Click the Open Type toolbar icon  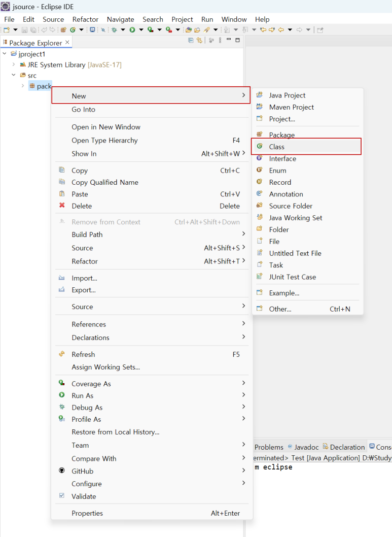[188, 30]
